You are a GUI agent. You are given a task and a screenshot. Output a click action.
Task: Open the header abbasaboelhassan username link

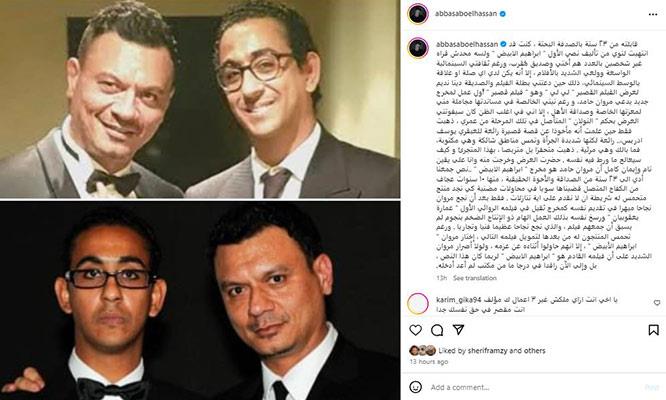click(466, 14)
